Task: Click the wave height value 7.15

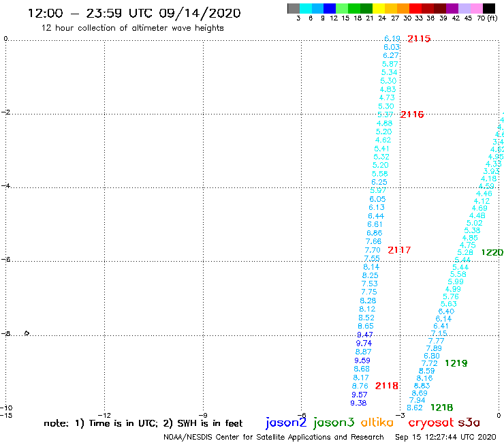Action: 439,334
